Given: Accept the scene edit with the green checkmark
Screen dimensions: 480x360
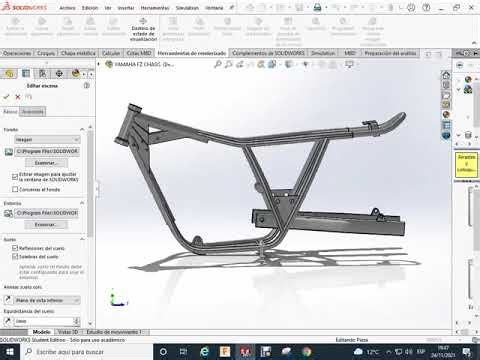Looking at the screenshot, I should pos(6,97).
